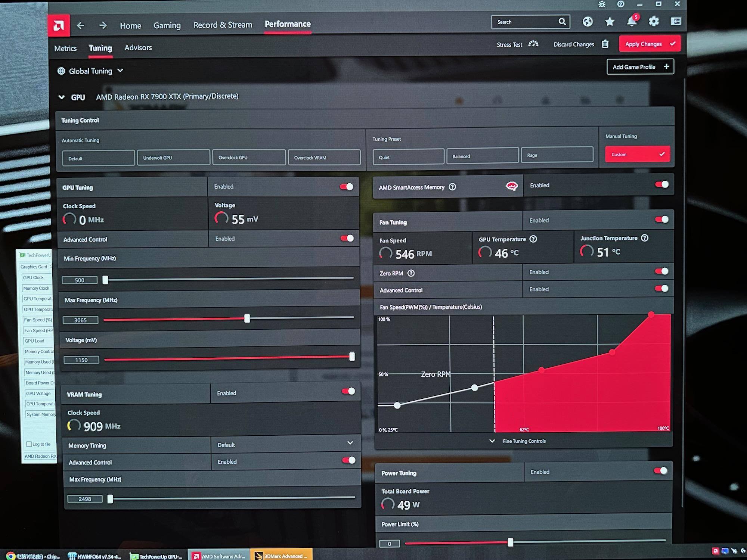This screenshot has height=560, width=747.
Task: Click the Max Frequency slider handle
Action: (247, 318)
